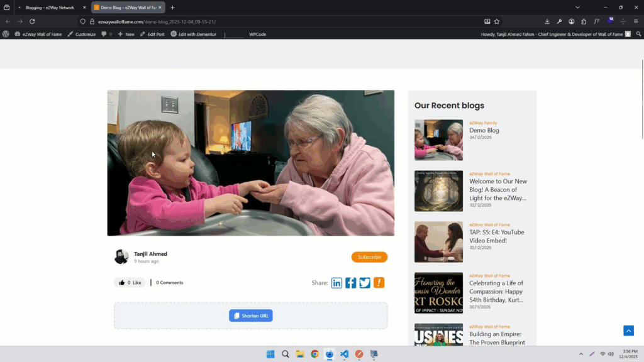Click the orange exclamation report icon
This screenshot has width=644, height=362.
(379, 283)
